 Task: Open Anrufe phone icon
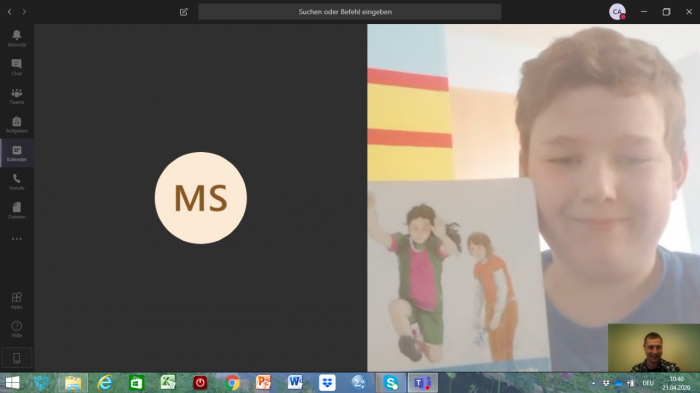[17, 182]
